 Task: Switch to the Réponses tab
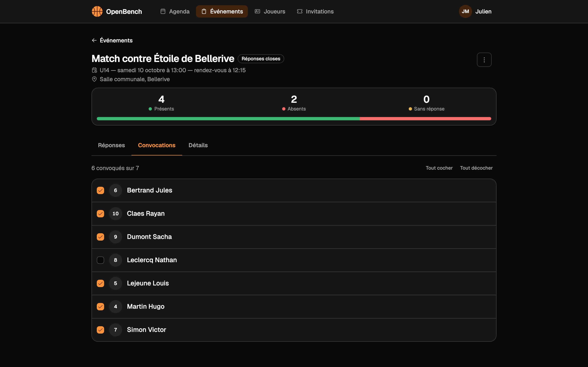coord(111,145)
